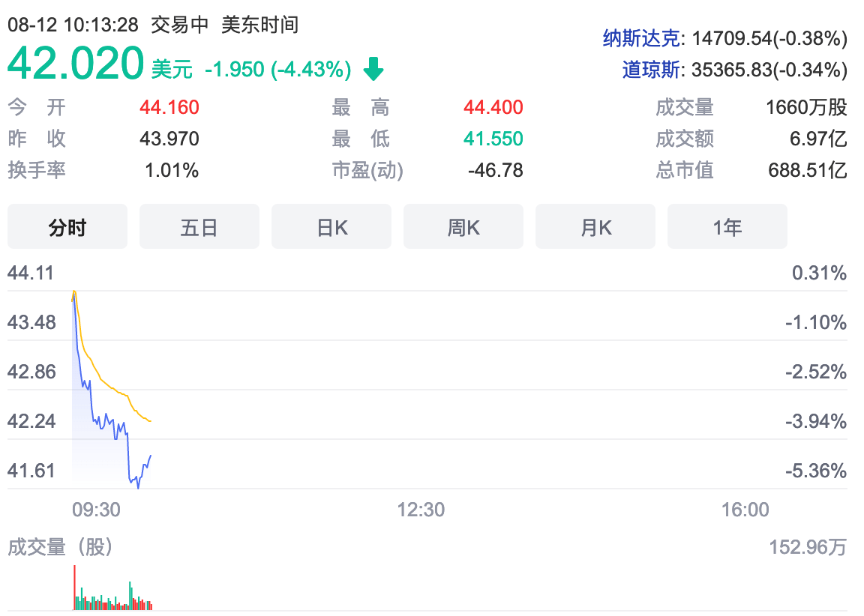The image size is (864, 616).
Task: Open the 日K chart tab
Action: 331,226
